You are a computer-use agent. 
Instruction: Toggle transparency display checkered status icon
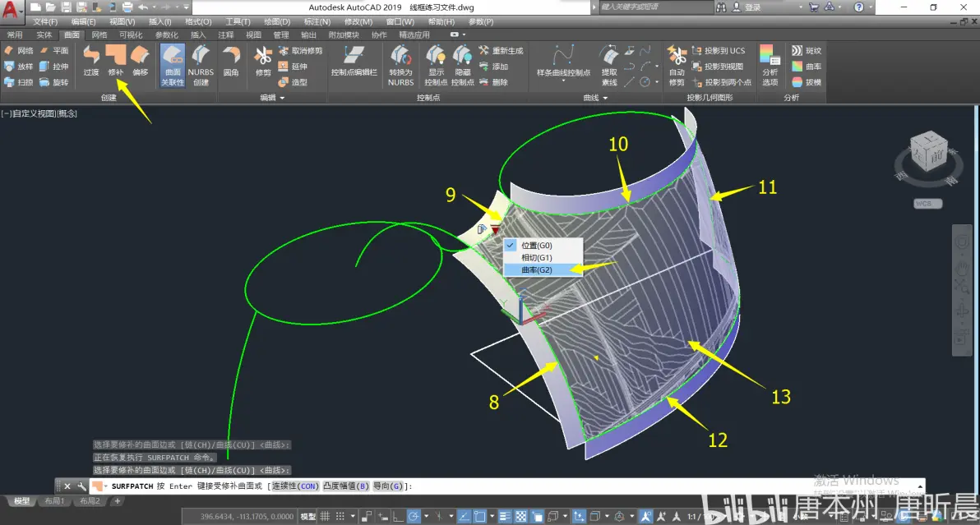[520, 516]
